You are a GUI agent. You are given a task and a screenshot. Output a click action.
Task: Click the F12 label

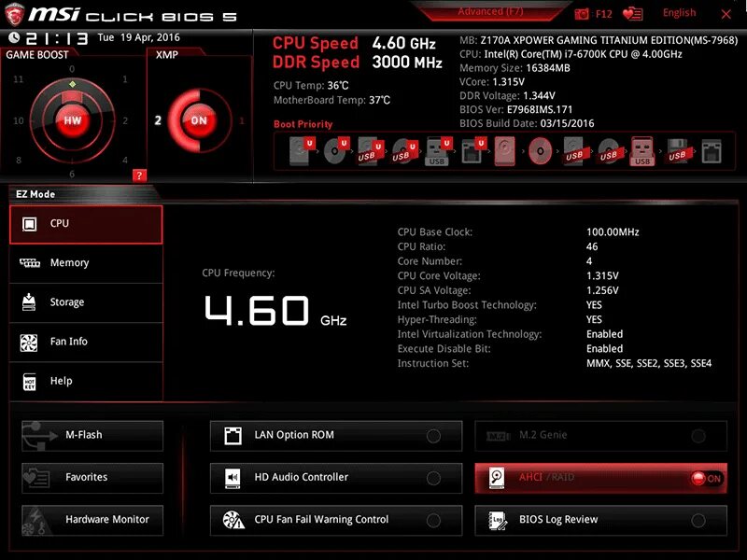tap(603, 14)
